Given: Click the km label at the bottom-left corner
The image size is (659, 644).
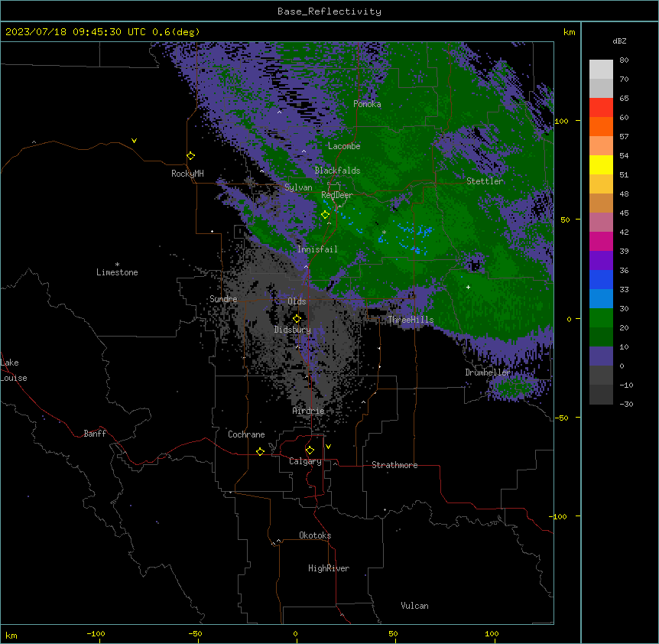Looking at the screenshot, I should 11,636.
